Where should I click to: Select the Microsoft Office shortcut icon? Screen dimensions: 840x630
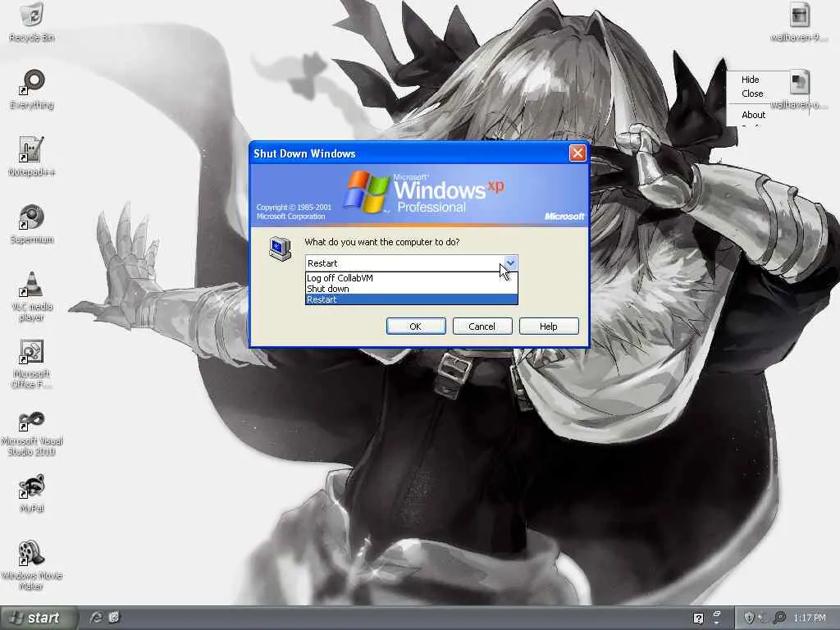coord(32,351)
